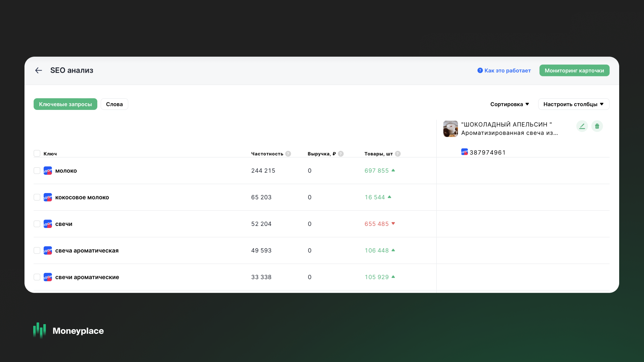Select the checkbox for свеча ароматическая
Viewport: 644px width, 362px height.
click(37, 251)
